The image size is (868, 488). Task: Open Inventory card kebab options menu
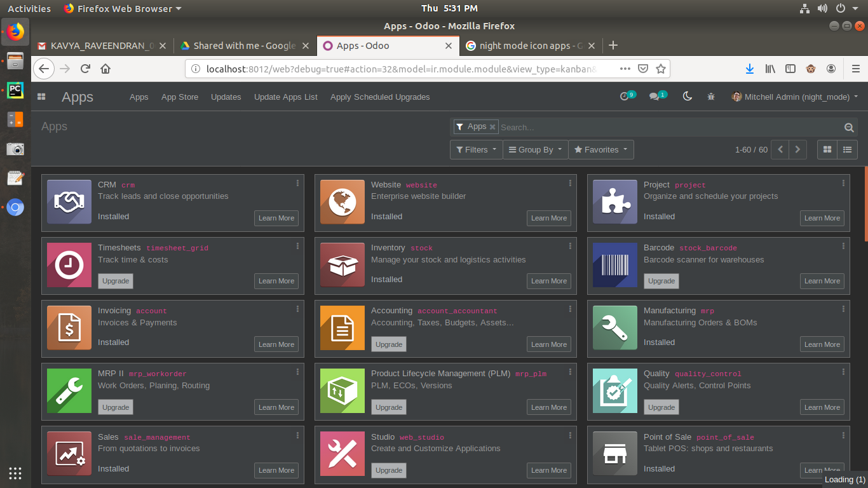571,246
